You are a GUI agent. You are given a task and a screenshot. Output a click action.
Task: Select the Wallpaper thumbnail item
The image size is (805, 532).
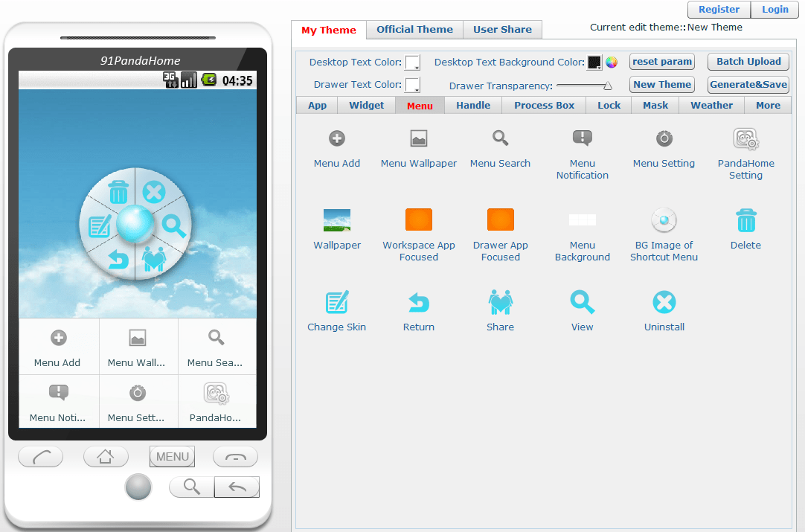click(337, 219)
